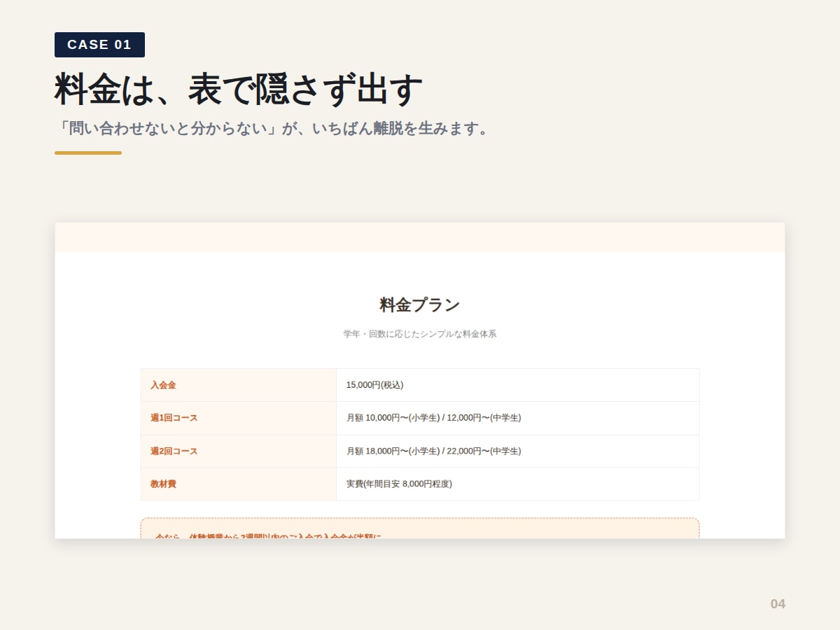Viewport: 840px width, 630px height.
Task: Click the embedded pricing page screenshot
Action: point(420,381)
